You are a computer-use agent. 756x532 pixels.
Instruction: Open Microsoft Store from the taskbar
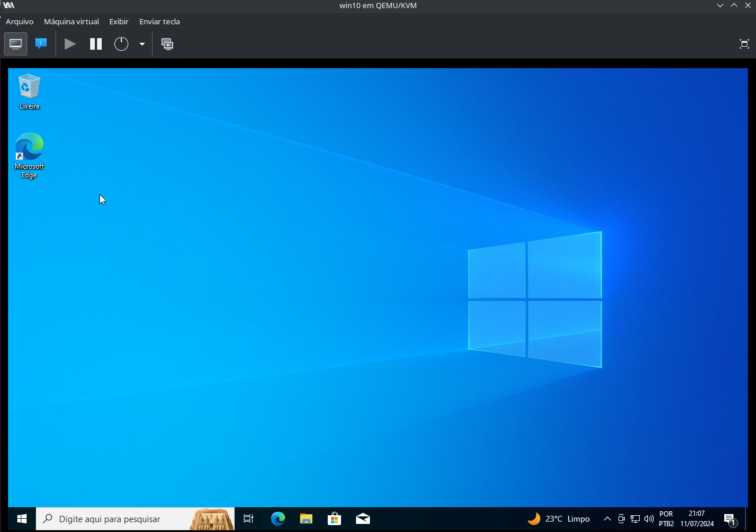[x=334, y=519]
